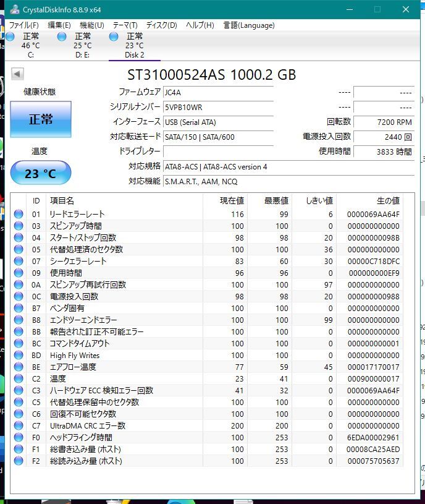Viewport: 425px width, 504px height.
Task: Click the しきい値 column header
Action: tap(314, 201)
